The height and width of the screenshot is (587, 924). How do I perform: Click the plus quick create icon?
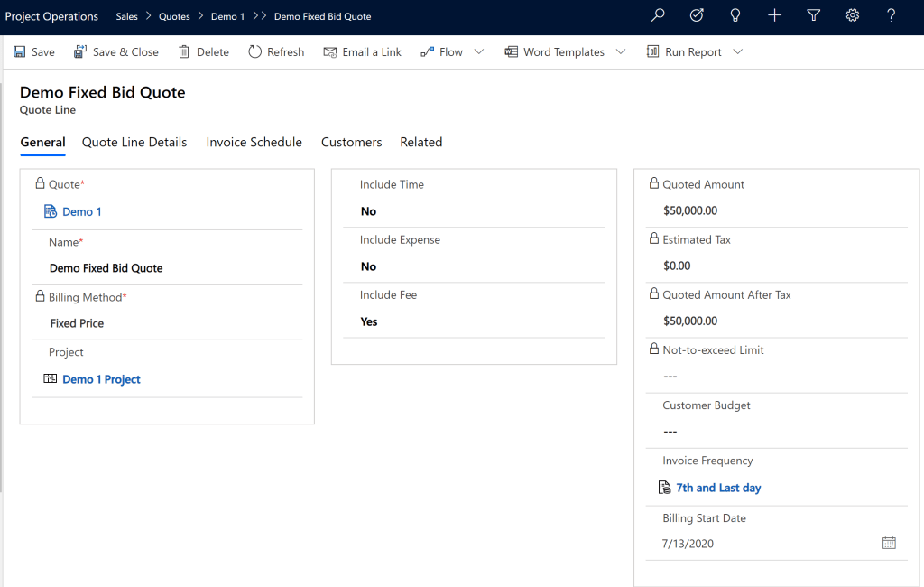pyautogui.click(x=774, y=15)
